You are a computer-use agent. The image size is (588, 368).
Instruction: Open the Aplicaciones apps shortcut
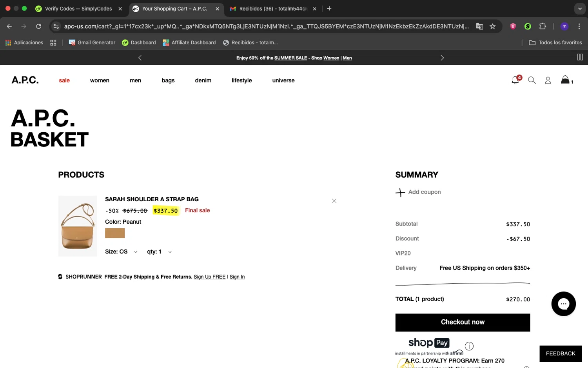(x=24, y=42)
